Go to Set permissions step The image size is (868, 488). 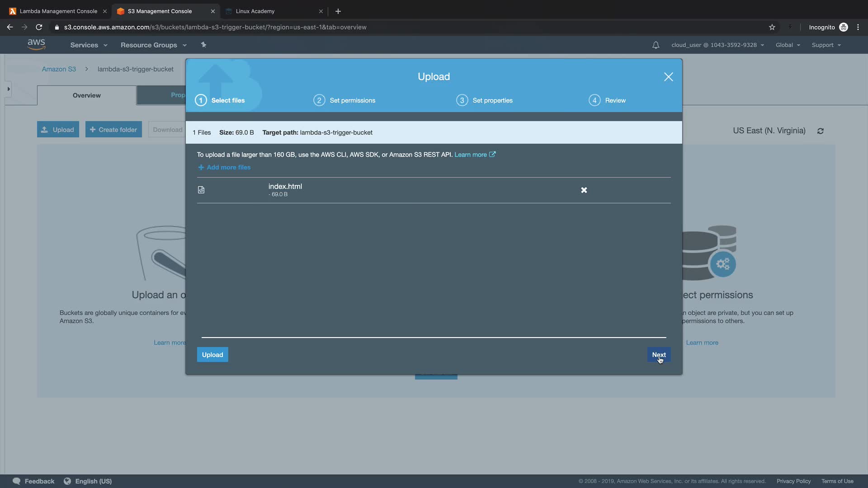[x=344, y=100]
